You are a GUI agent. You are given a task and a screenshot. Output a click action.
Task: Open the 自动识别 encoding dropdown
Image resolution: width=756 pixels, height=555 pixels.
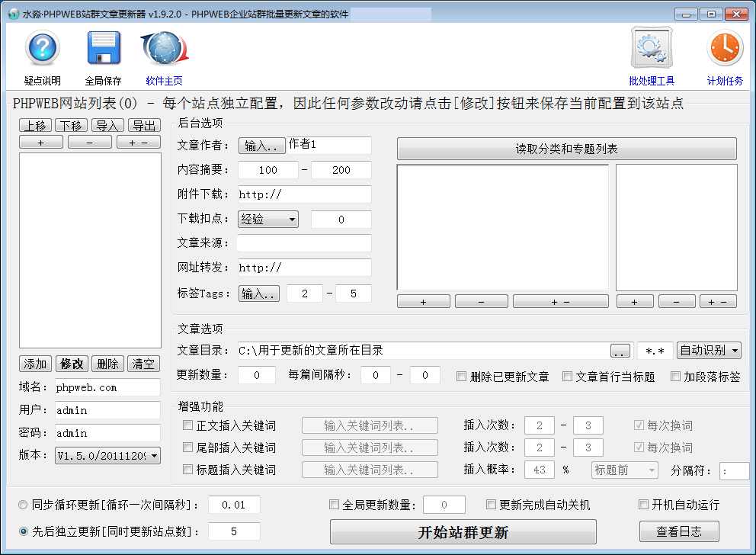coord(709,350)
